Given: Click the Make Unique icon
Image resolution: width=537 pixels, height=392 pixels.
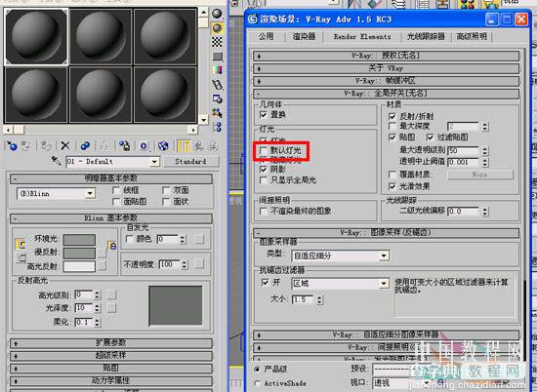Looking at the screenshot, I should pyautogui.click(x=104, y=146).
